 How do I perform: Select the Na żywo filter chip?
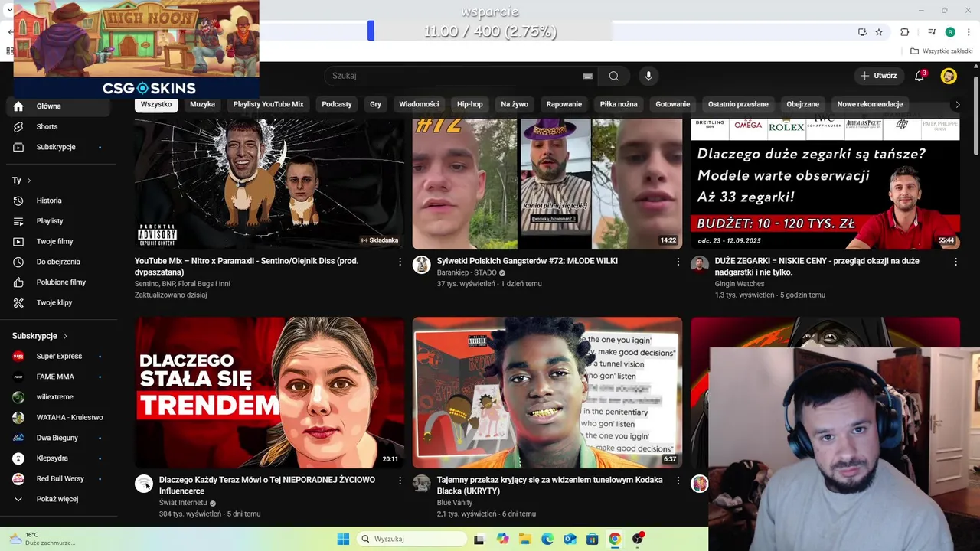[x=514, y=104]
